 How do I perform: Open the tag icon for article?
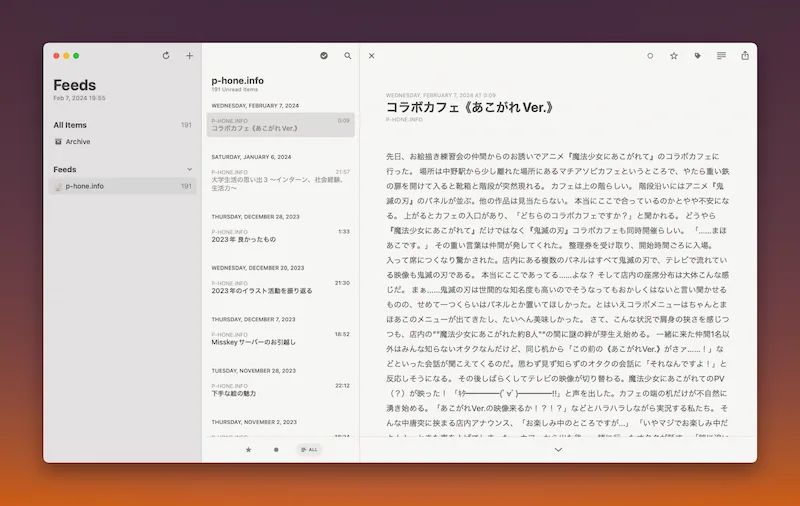(x=697, y=56)
